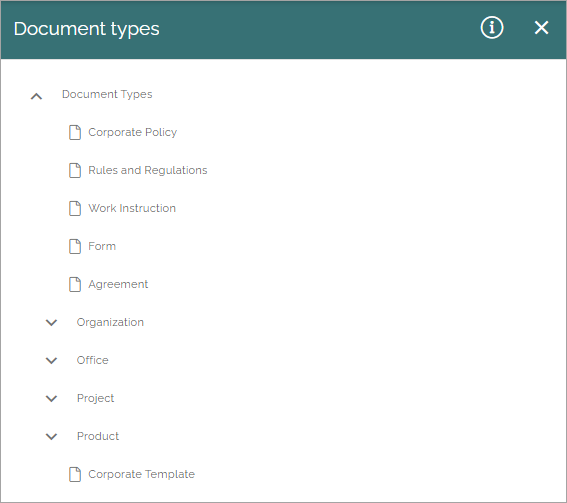The image size is (567, 503).
Task: Click the Rules and Regulations document icon
Action: pos(75,170)
